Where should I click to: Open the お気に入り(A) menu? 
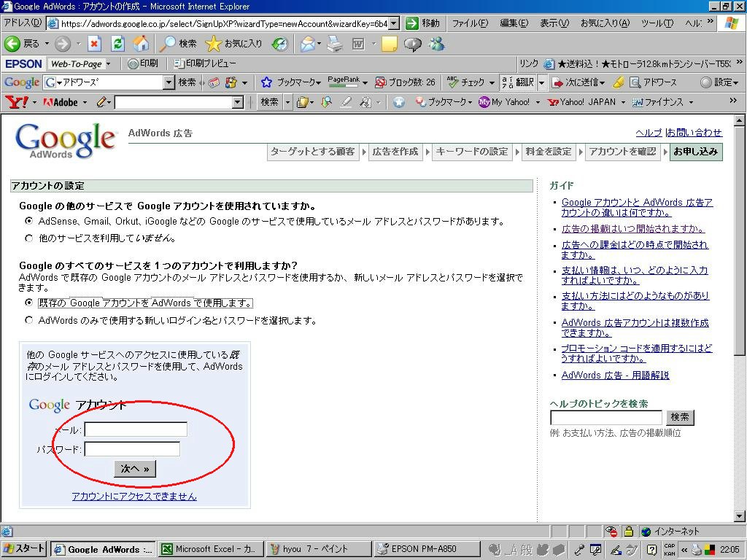(x=605, y=23)
